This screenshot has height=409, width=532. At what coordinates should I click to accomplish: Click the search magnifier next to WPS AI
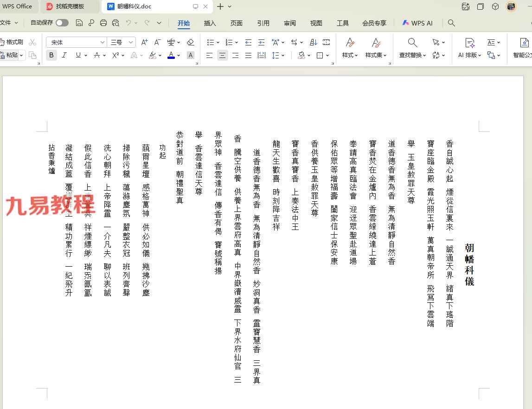[x=451, y=23]
